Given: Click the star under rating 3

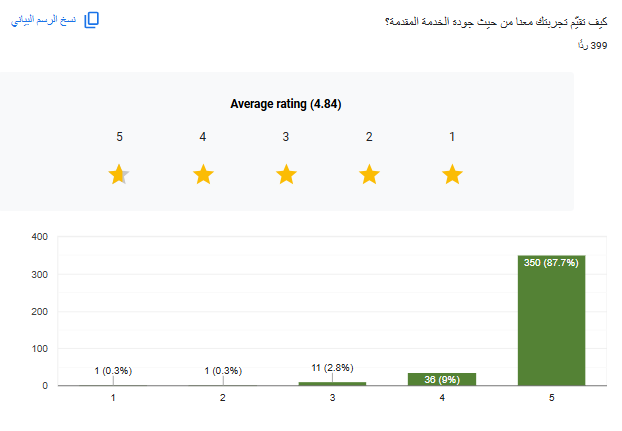Looking at the screenshot, I should (x=286, y=175).
